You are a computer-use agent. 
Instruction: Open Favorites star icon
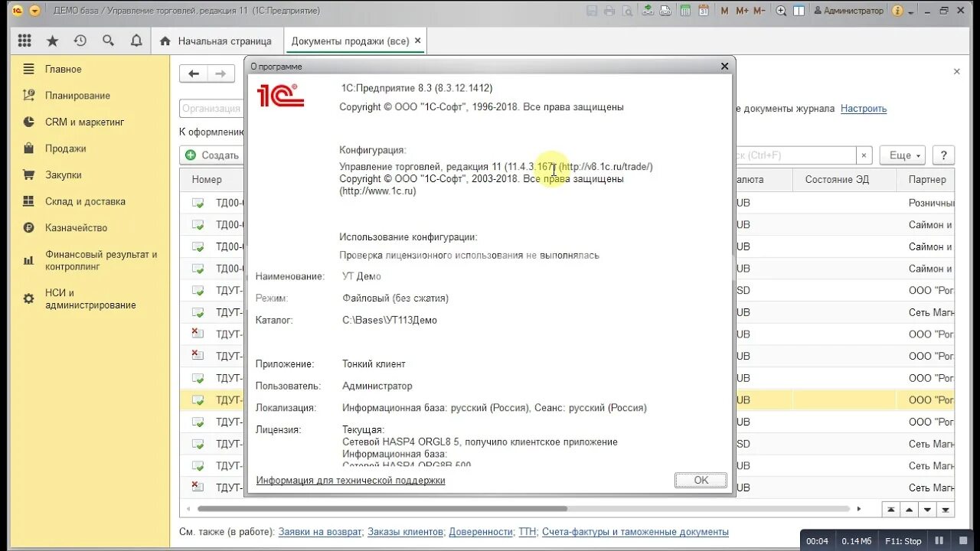[52, 41]
